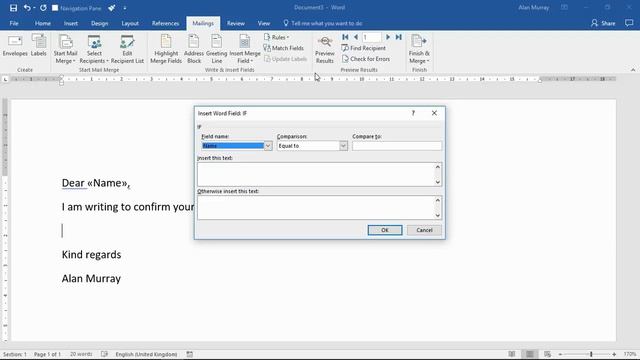This screenshot has width=640, height=360.
Task: Open the comments icon beside Share
Action: click(629, 23)
